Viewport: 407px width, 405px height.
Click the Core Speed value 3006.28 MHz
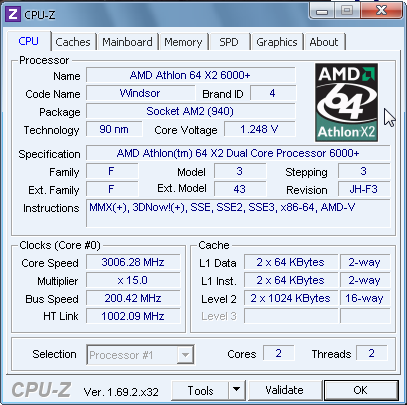pyautogui.click(x=133, y=262)
